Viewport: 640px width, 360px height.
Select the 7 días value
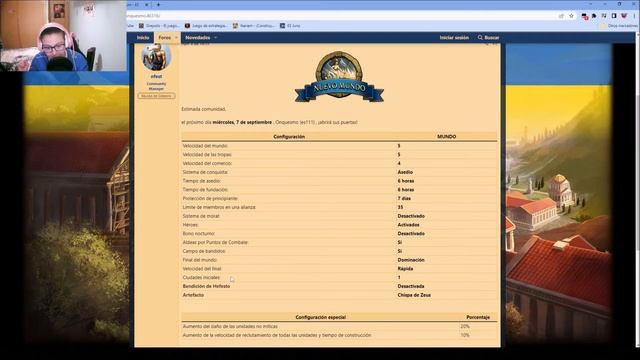tap(404, 198)
